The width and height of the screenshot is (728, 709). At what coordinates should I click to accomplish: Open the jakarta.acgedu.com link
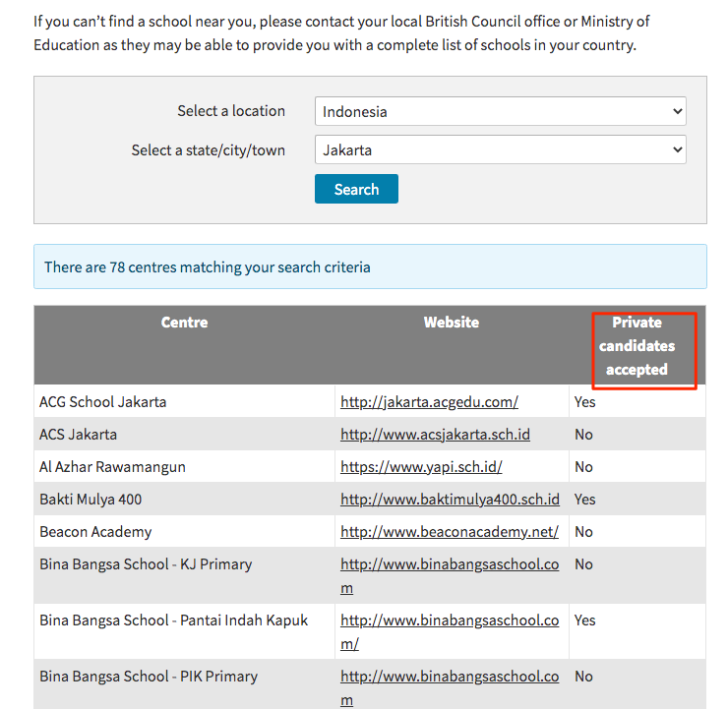pyautogui.click(x=429, y=402)
